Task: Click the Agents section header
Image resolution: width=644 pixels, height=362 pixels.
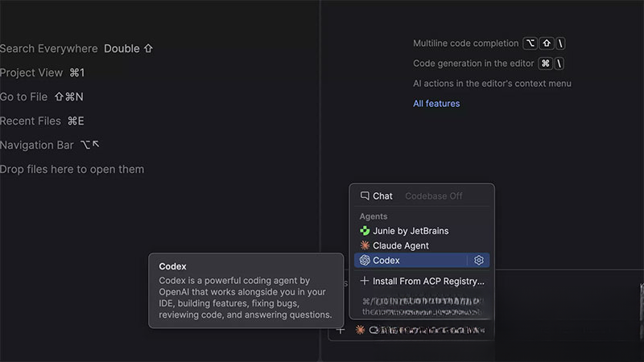Action: (374, 216)
